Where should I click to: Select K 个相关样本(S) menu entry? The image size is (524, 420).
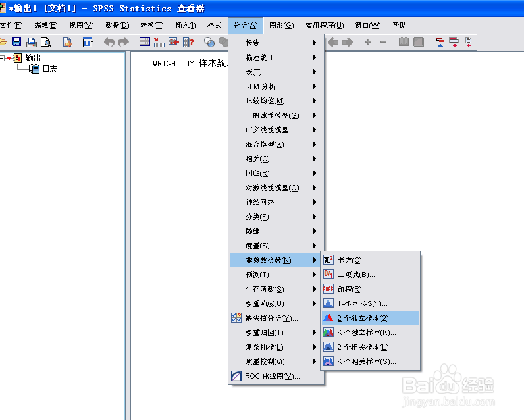[370, 361]
